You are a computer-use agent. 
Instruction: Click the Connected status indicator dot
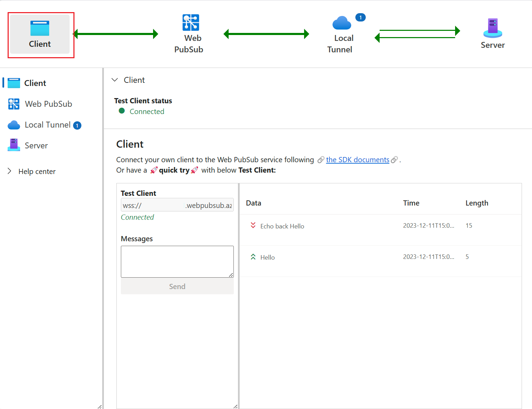[x=122, y=111]
